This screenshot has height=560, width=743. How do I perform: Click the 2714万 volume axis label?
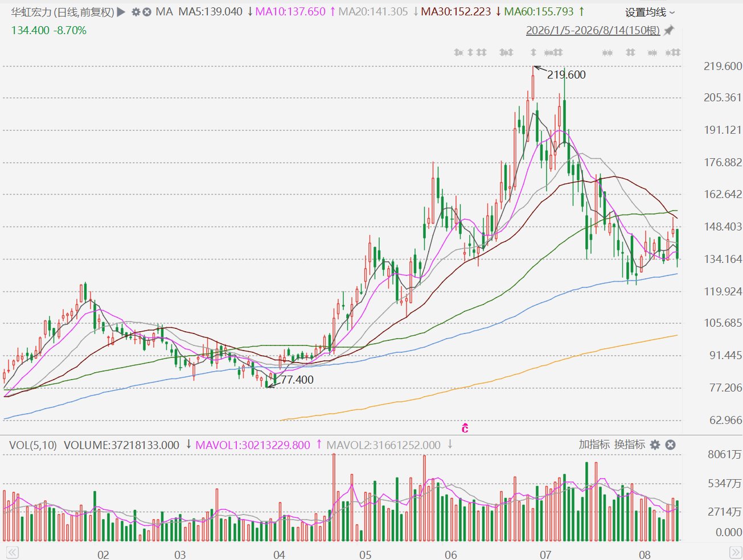[724, 512]
